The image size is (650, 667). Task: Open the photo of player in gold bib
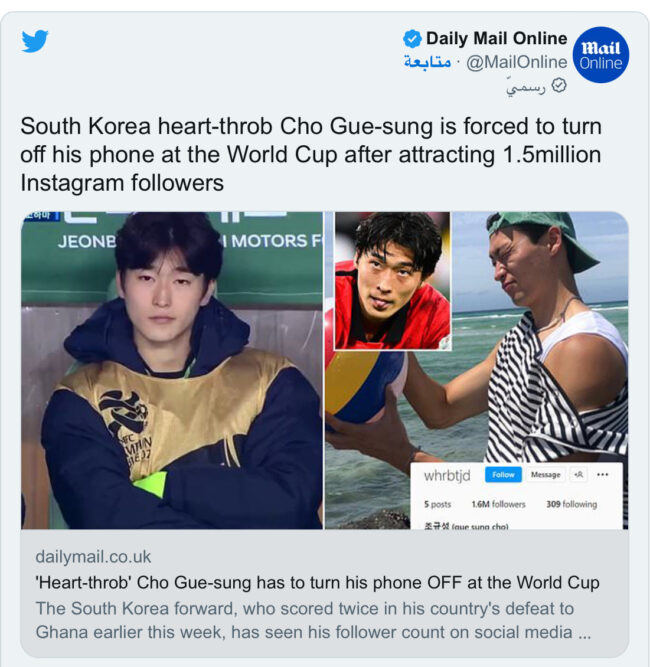click(x=172, y=370)
